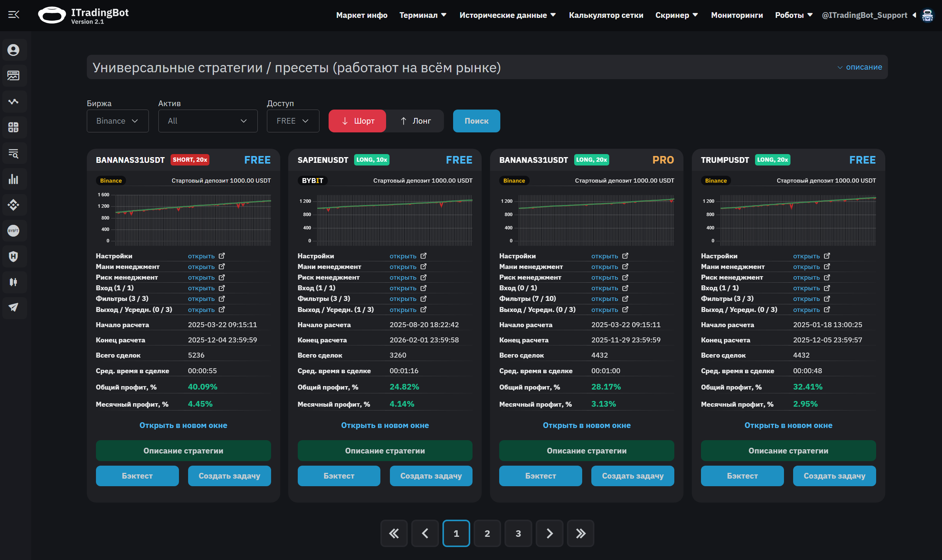Open the screener search icon in sidebar
Image resolution: width=942 pixels, height=560 pixels.
tap(14, 153)
